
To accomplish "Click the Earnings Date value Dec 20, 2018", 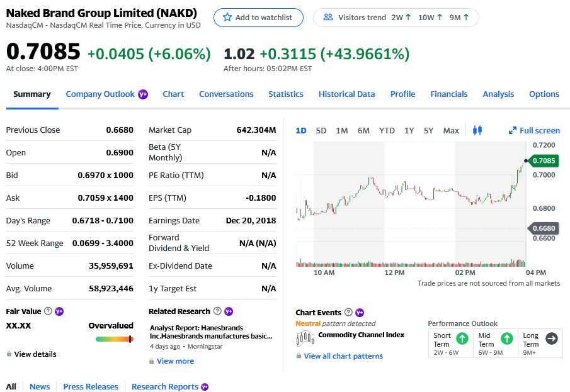I will pos(251,220).
